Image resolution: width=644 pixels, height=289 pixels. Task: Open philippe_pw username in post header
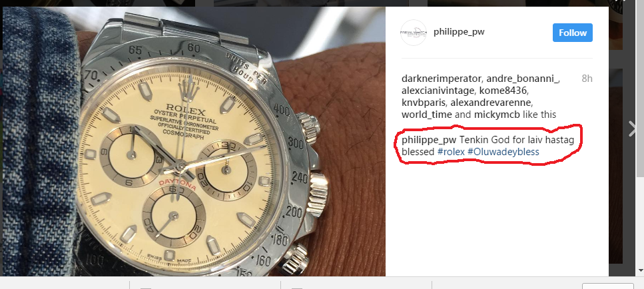(x=459, y=31)
